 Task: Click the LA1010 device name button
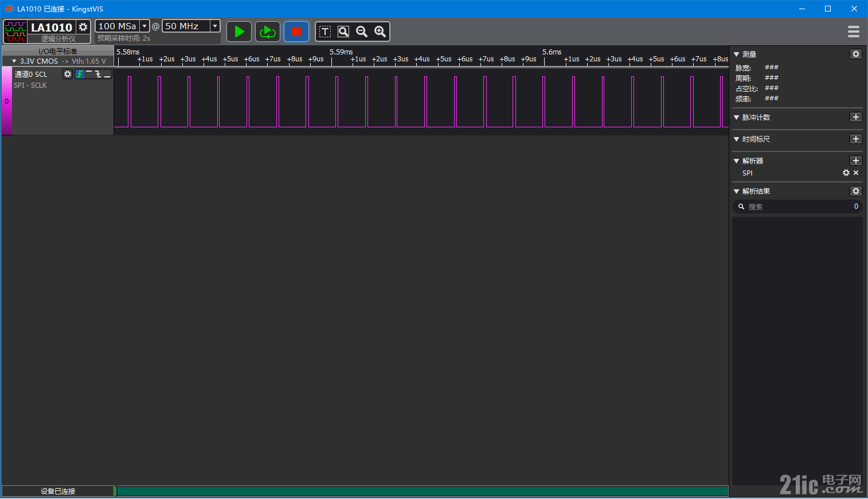point(52,27)
